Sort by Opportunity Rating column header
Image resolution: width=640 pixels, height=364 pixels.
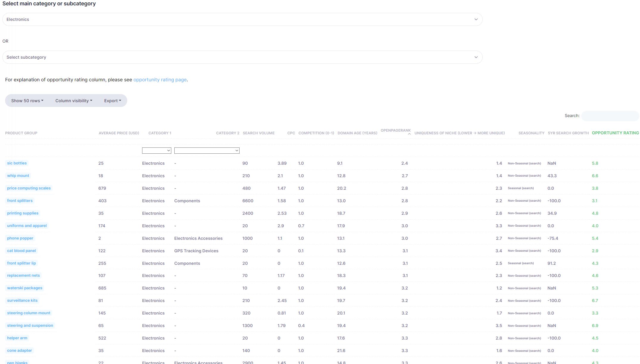tap(615, 133)
